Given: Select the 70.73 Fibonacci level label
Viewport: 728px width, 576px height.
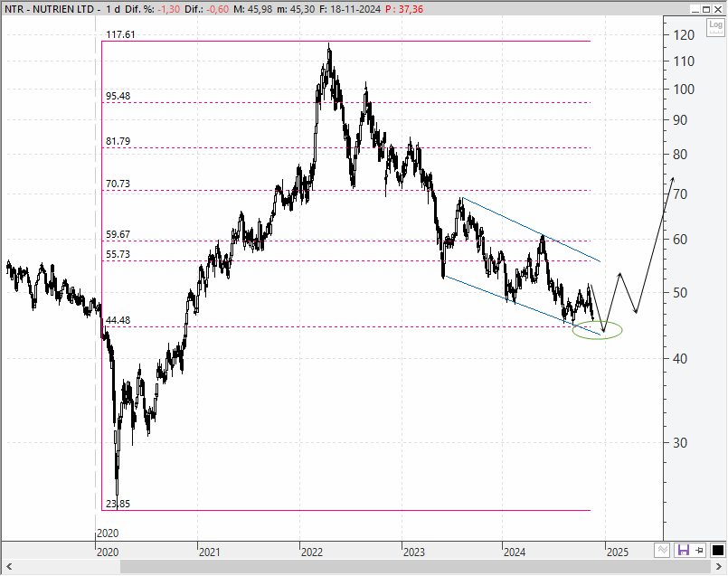Looking at the screenshot, I should [x=118, y=184].
